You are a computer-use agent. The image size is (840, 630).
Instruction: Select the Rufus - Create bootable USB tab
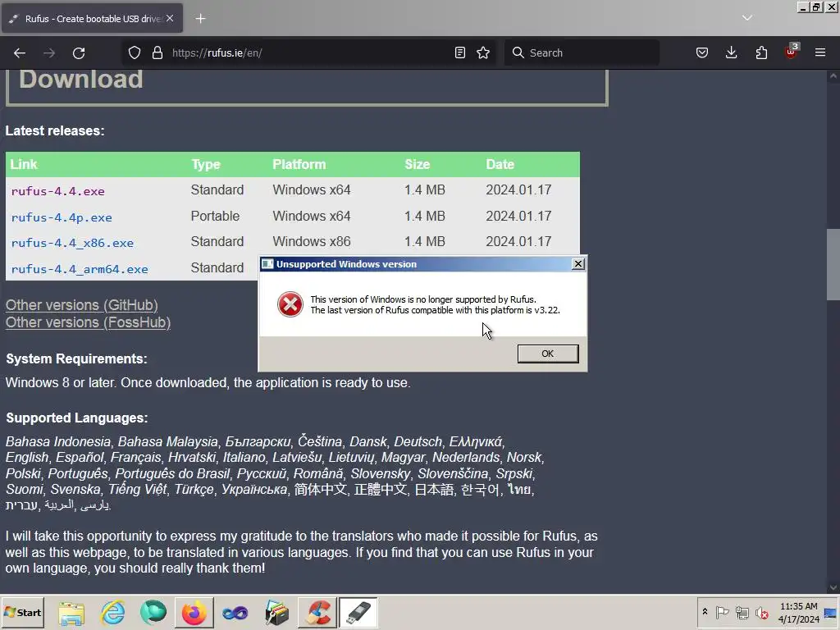(x=92, y=19)
